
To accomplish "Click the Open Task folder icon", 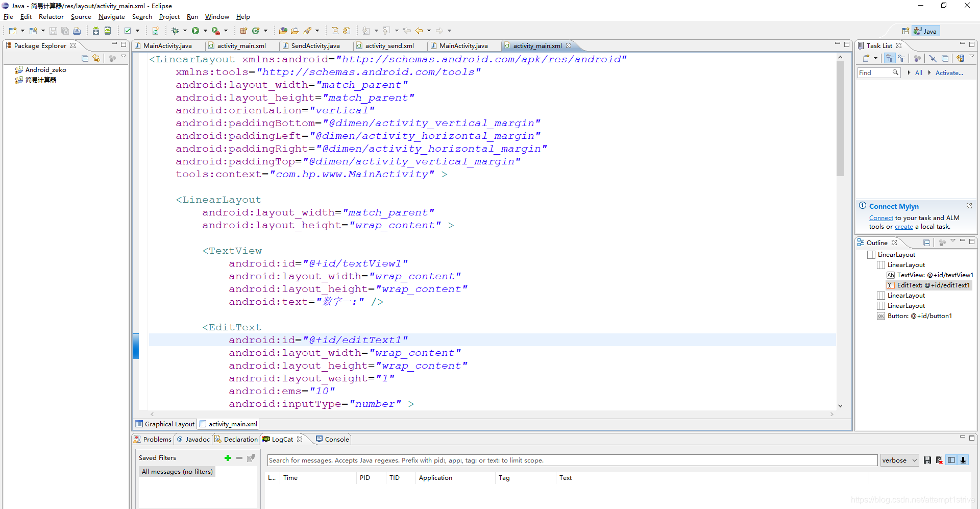I will 295,31.
